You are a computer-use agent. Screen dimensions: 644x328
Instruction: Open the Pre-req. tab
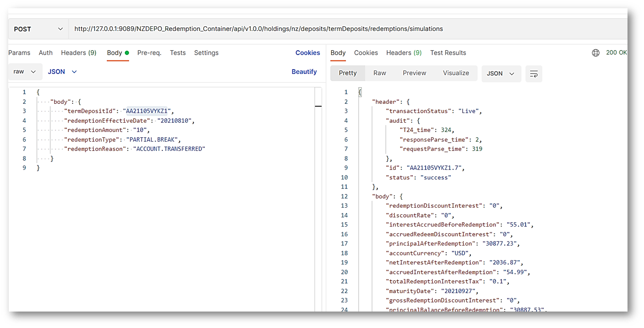pyautogui.click(x=149, y=53)
